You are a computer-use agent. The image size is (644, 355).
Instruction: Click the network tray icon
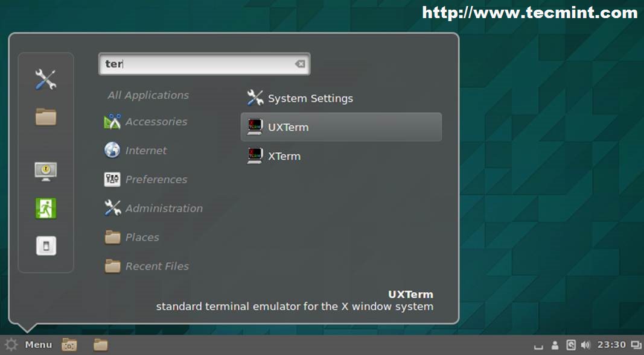pyautogui.click(x=571, y=345)
